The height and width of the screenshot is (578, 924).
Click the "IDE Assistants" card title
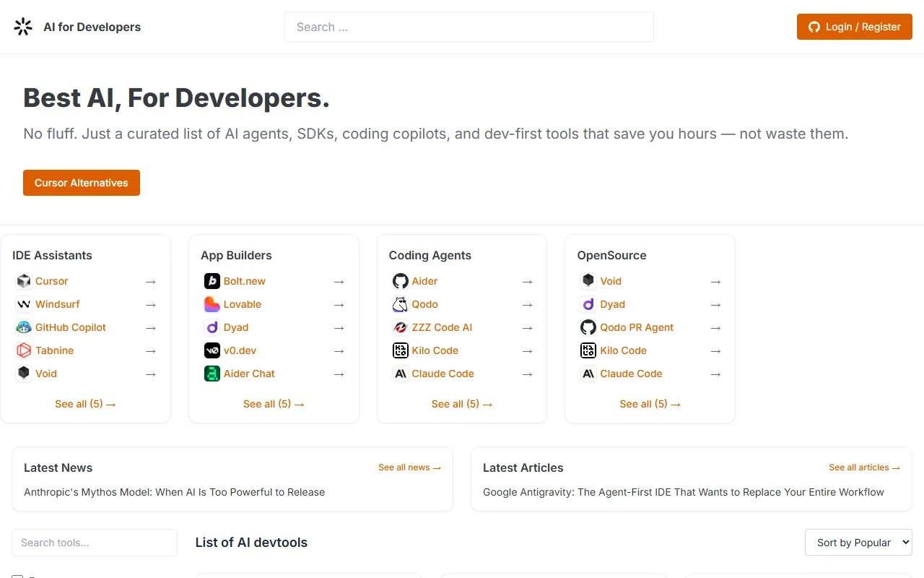(x=52, y=255)
